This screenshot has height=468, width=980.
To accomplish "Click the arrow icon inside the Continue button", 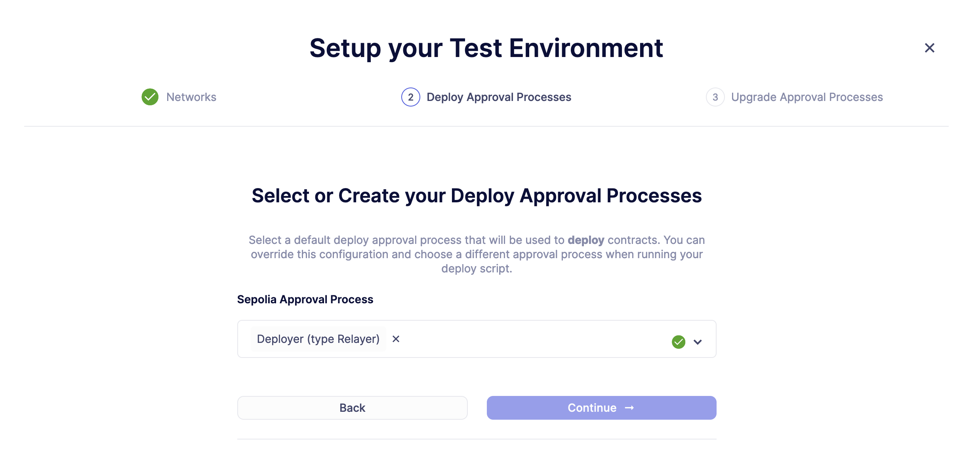I will 629,407.
